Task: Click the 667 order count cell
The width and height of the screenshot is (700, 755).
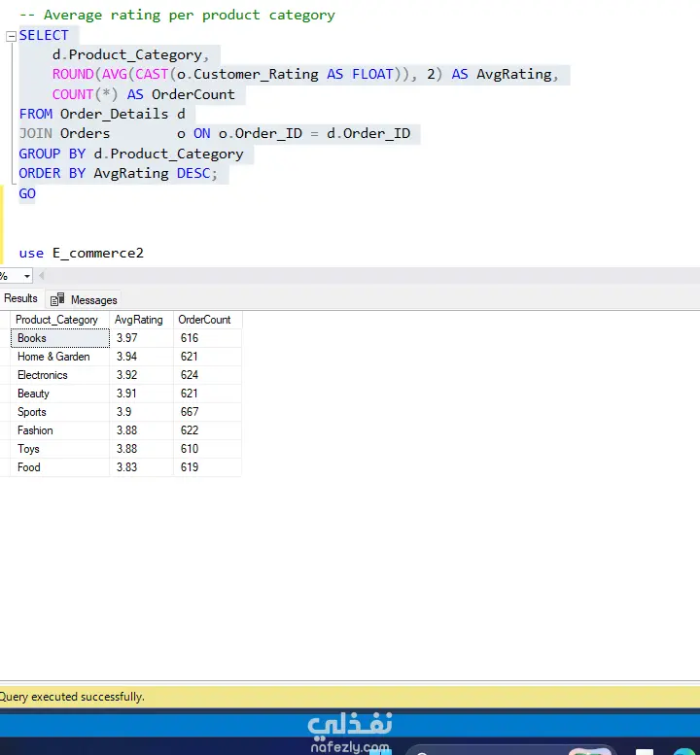Action: (207, 412)
